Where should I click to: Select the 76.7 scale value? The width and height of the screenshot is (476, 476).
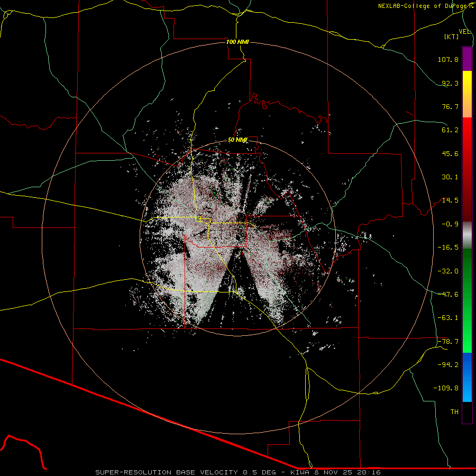tap(450, 106)
